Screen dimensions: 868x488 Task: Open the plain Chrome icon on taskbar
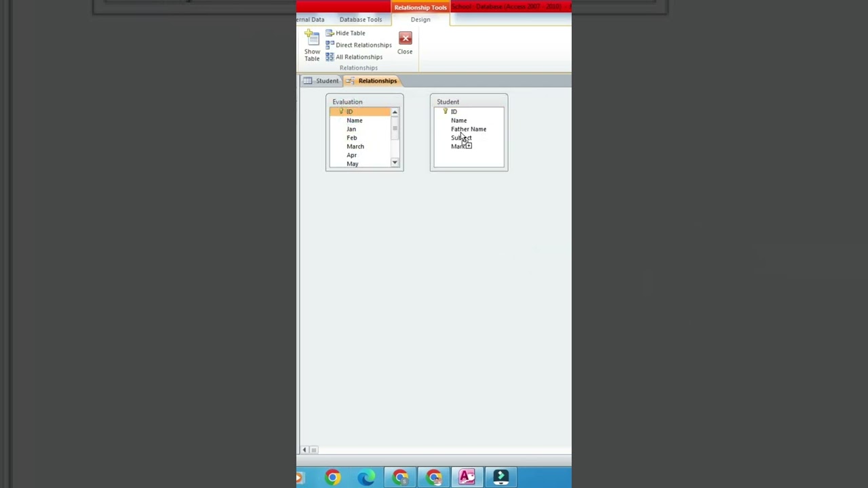click(x=332, y=478)
